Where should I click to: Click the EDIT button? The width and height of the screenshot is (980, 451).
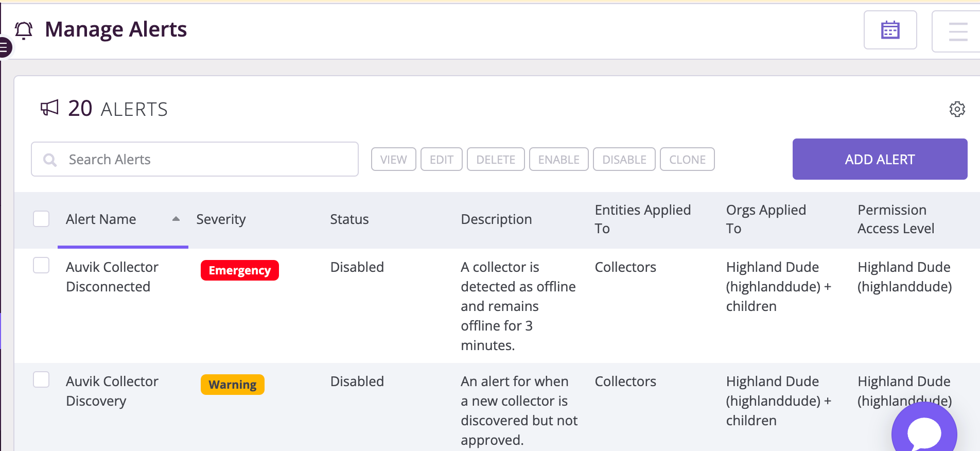click(x=442, y=160)
